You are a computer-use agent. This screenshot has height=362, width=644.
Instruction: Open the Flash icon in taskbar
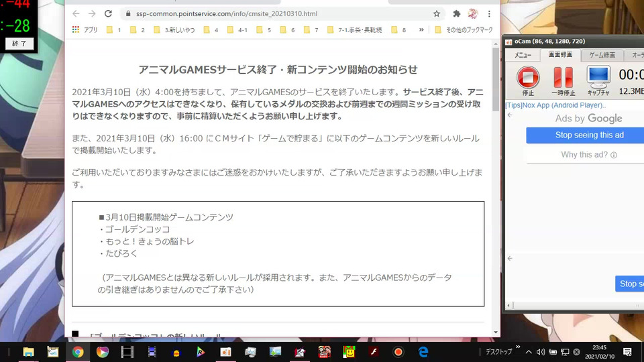(374, 352)
